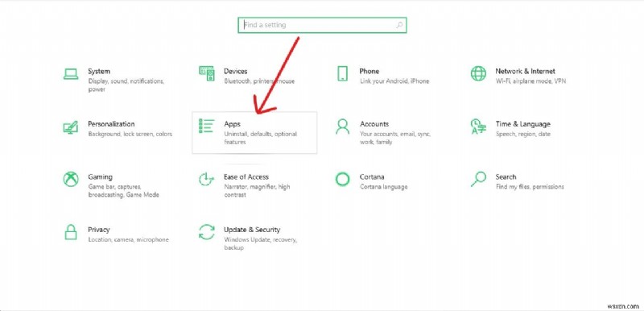Click 'Find my files, permissions' text
The width and height of the screenshot is (644, 311).
coord(530,186)
